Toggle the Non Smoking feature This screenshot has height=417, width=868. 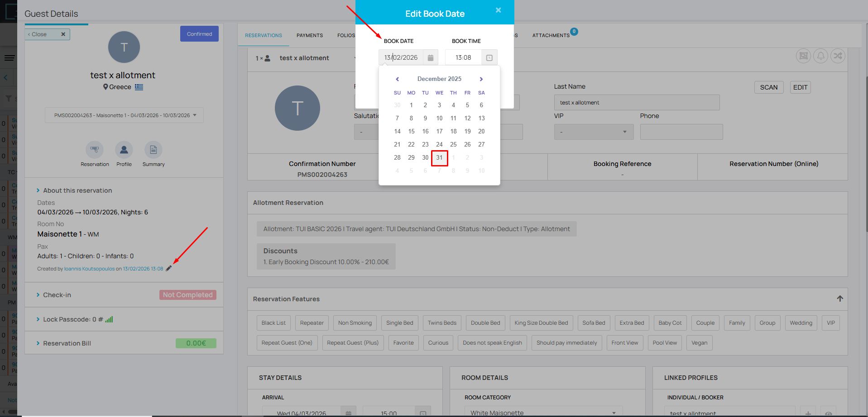tap(355, 323)
